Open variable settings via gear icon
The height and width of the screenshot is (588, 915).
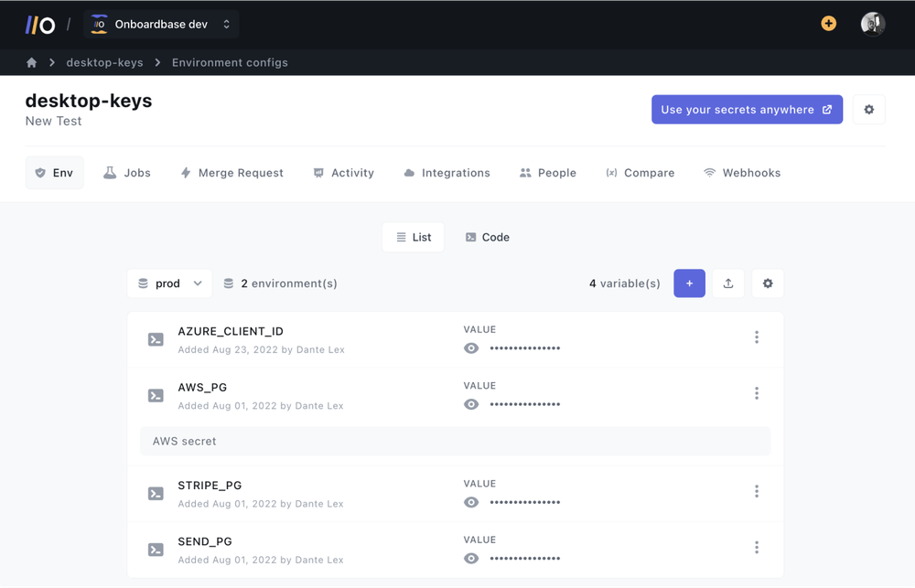768,283
